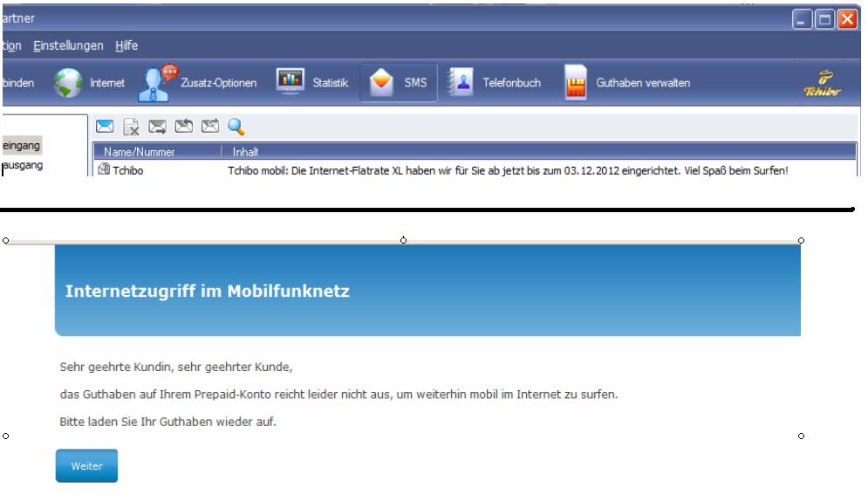Viewport: 868px width, 495px height.
Task: Click the Zusatz-Optionen person icon
Action: (x=158, y=83)
